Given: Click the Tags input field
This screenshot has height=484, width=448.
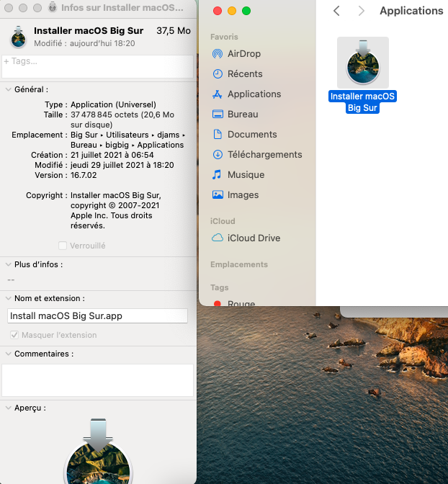Looking at the screenshot, I should pos(97,66).
